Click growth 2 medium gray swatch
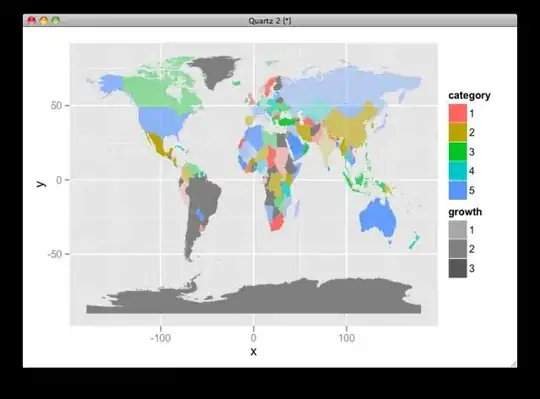Image resolution: width=540 pixels, height=399 pixels. [458, 249]
